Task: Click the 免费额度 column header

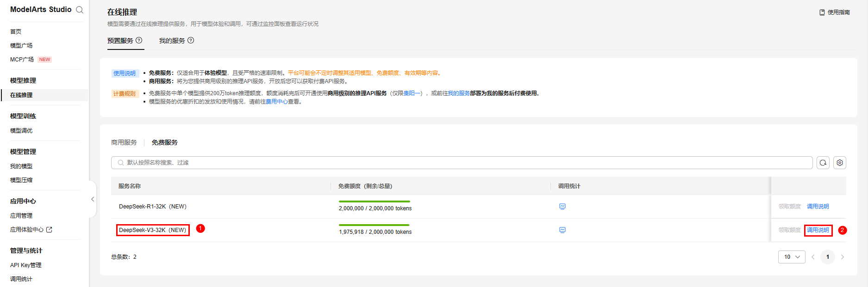Action: pos(365,186)
